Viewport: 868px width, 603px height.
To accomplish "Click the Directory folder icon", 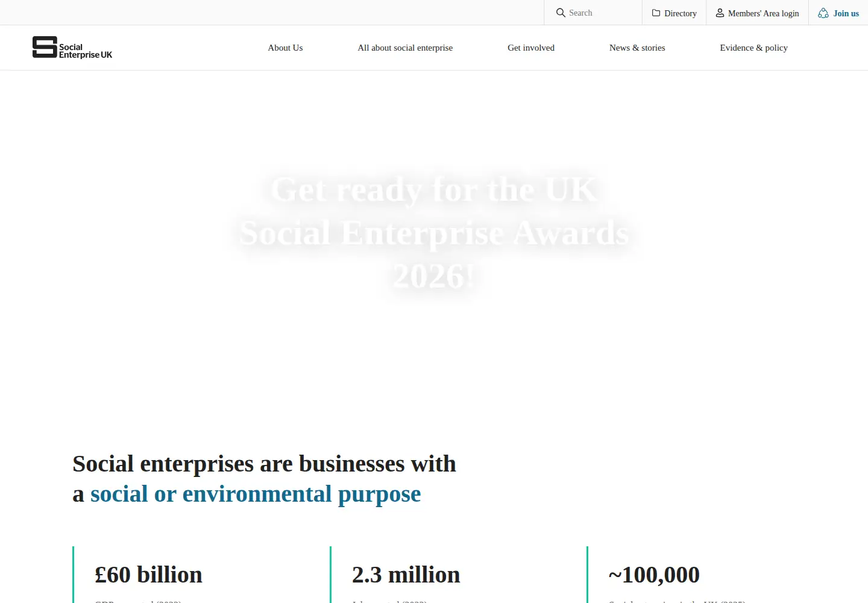I will [656, 13].
